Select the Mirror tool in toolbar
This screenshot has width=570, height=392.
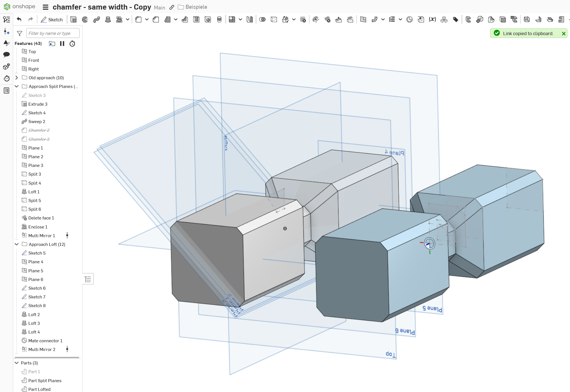pyautogui.click(x=249, y=19)
